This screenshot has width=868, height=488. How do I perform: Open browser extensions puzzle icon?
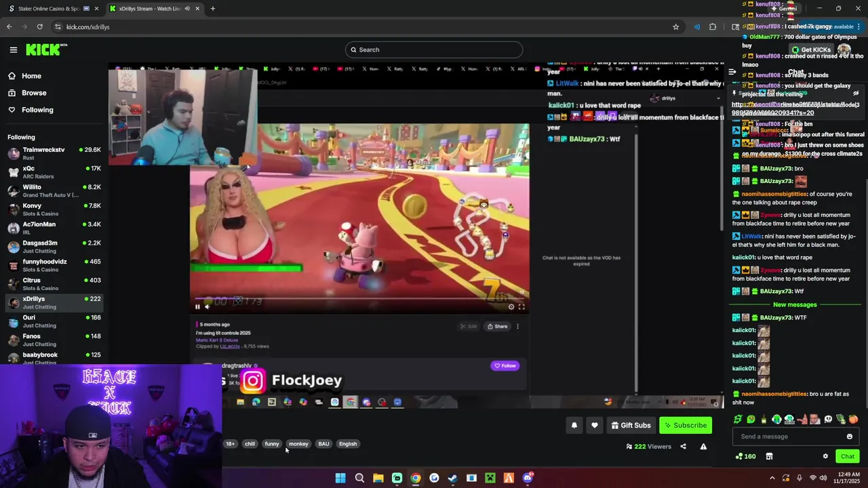(713, 26)
